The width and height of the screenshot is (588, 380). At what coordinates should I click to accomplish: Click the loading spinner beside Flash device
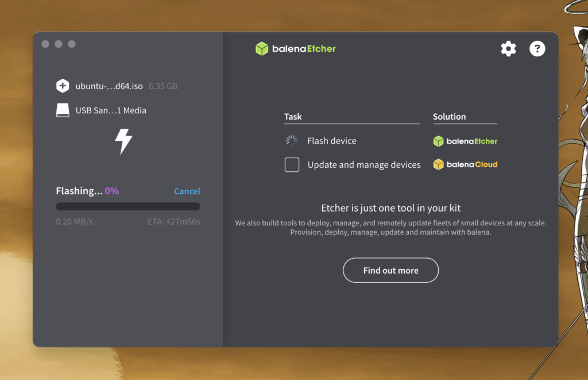click(x=292, y=141)
